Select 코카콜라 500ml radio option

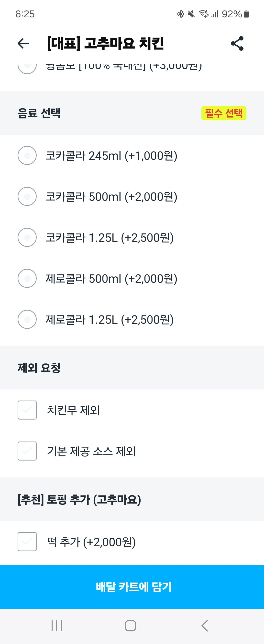point(27,197)
